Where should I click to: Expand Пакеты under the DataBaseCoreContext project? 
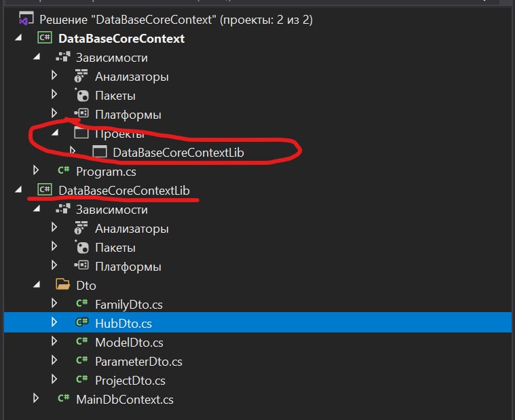click(54, 94)
